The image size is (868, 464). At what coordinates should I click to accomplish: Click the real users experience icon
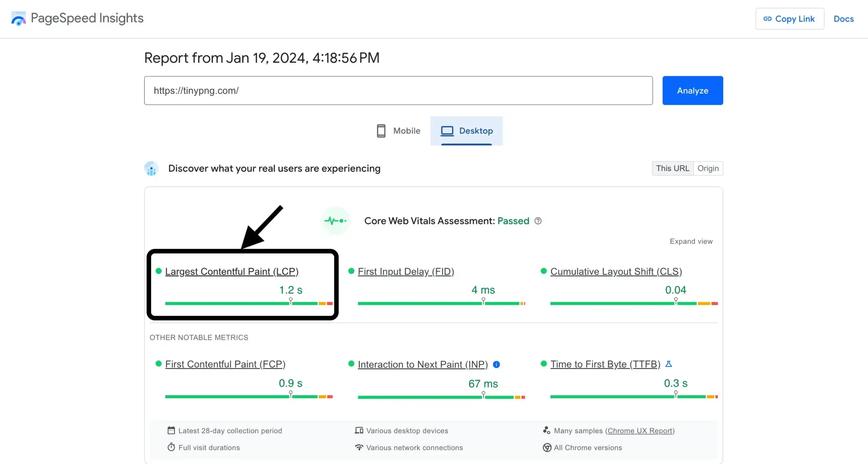[x=152, y=168]
